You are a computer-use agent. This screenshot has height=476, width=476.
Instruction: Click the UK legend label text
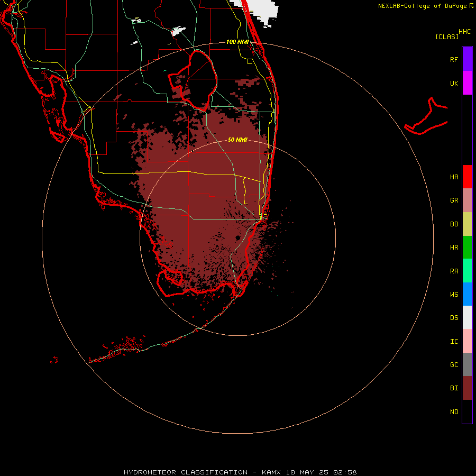(x=454, y=83)
